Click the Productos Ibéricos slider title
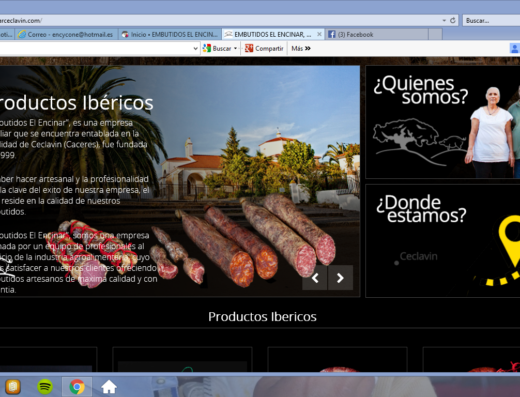 tap(76, 103)
